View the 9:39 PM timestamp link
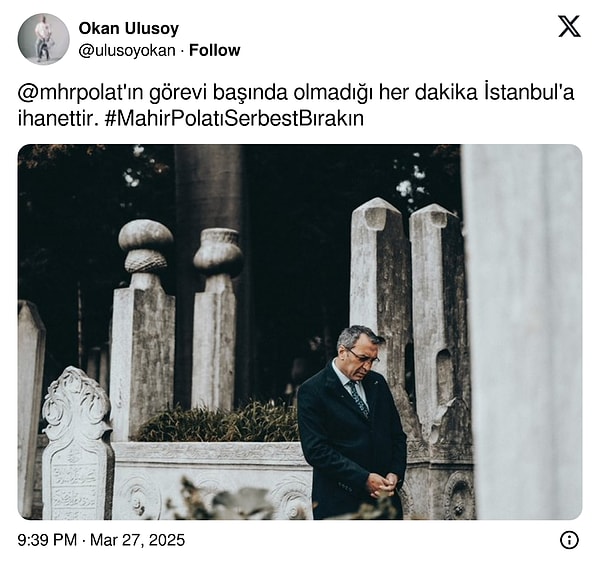This screenshot has height=570, width=600. 47,540
